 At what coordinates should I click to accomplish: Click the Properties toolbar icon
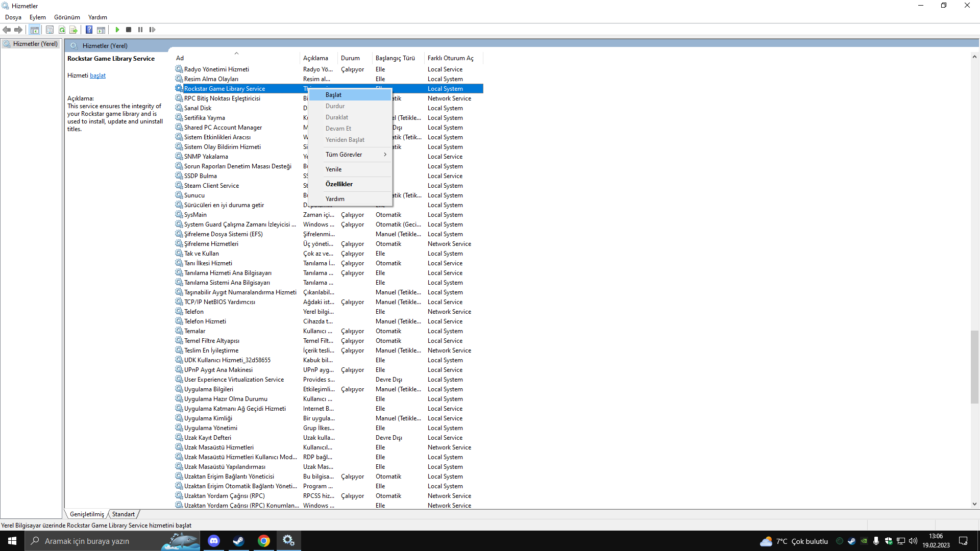50,30
